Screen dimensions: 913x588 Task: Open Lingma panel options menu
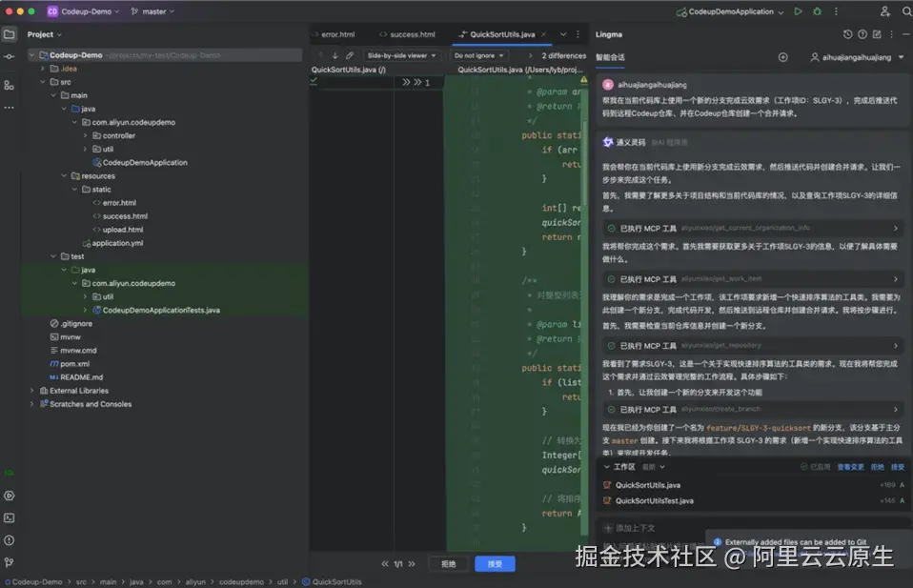(x=891, y=34)
